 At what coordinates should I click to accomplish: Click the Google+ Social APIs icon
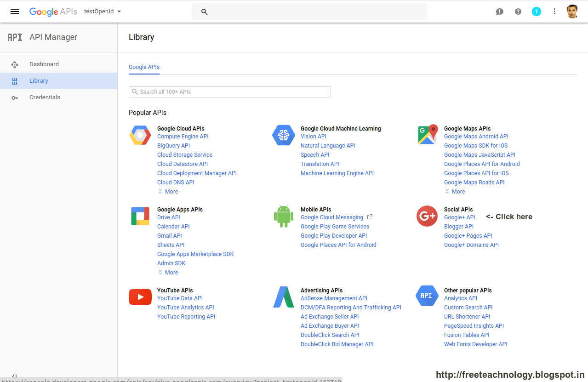(x=427, y=216)
